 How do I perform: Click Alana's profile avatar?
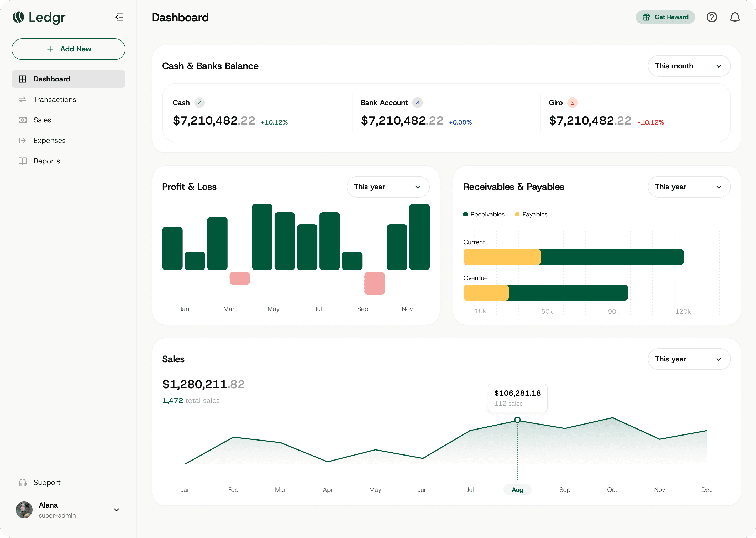[x=24, y=510]
